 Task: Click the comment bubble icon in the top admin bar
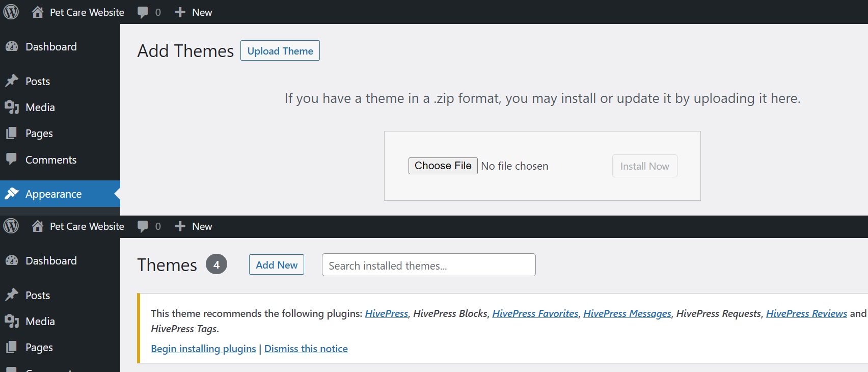[x=143, y=12]
